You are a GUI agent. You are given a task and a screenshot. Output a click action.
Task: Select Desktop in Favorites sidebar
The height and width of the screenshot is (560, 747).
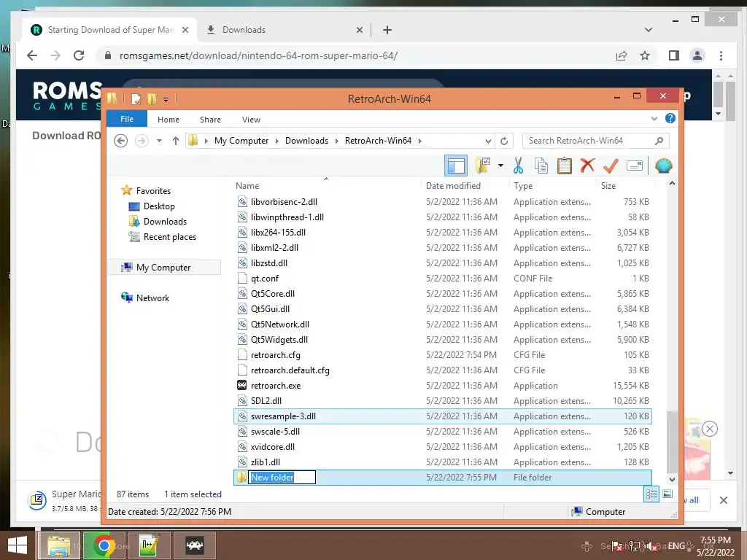tap(159, 206)
